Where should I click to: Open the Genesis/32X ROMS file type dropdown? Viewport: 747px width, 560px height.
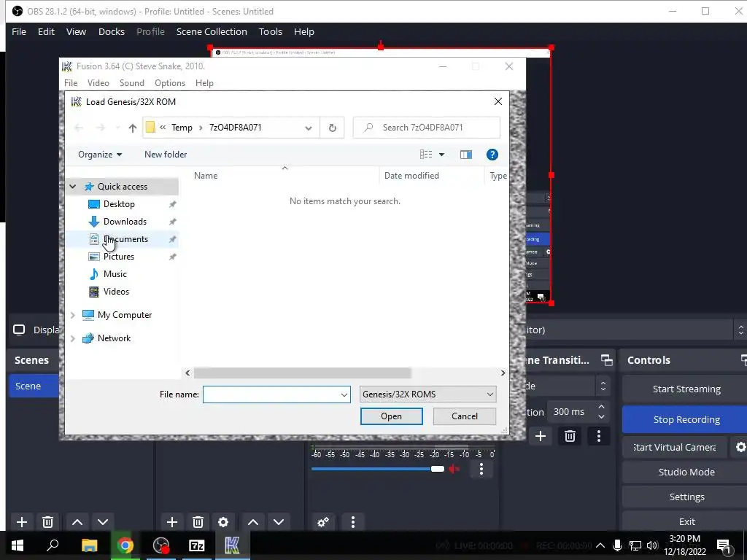(x=427, y=394)
